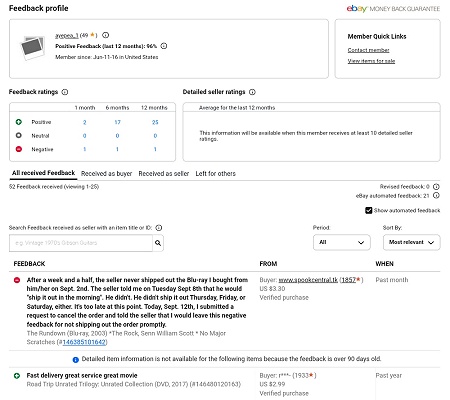Open the Detailed seller ratings info icon
This screenshot has width=450, height=400.
(252, 92)
